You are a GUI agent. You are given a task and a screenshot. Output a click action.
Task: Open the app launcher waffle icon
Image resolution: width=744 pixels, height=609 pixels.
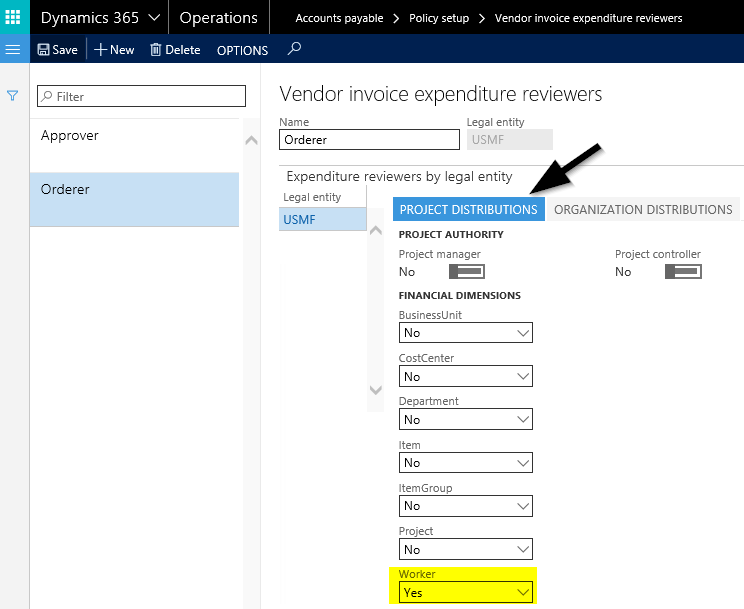pos(13,18)
